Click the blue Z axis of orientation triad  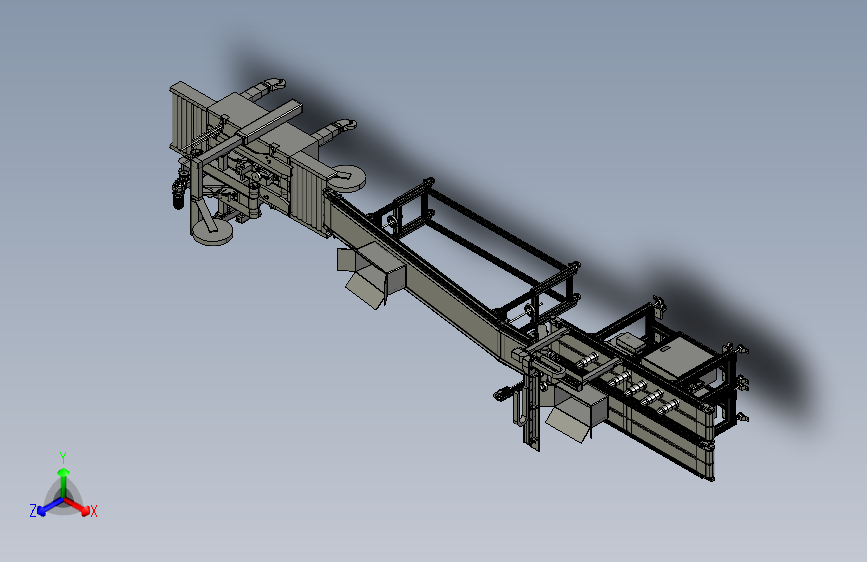50,507
